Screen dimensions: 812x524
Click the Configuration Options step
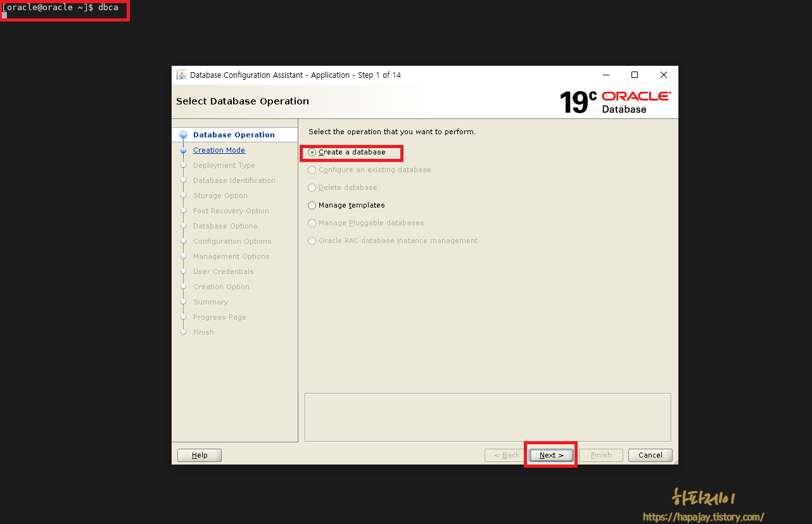pyautogui.click(x=232, y=241)
